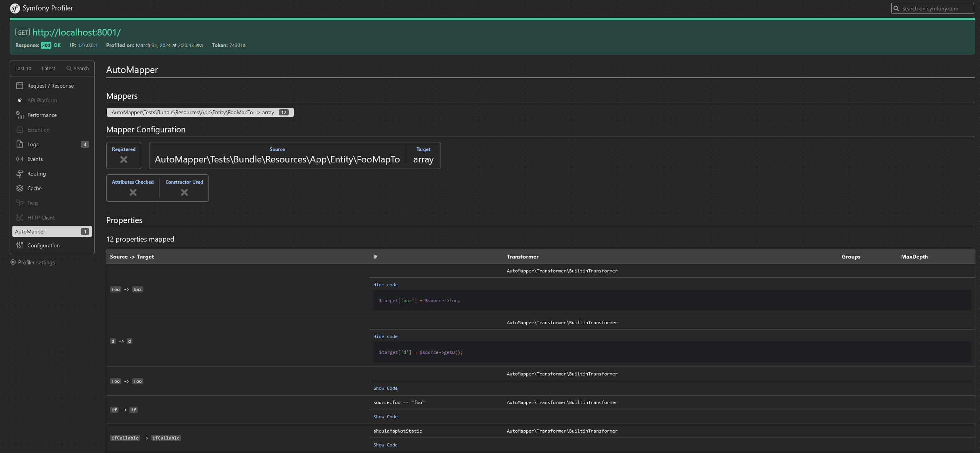Click the Request / Response panel icon

point(20,86)
